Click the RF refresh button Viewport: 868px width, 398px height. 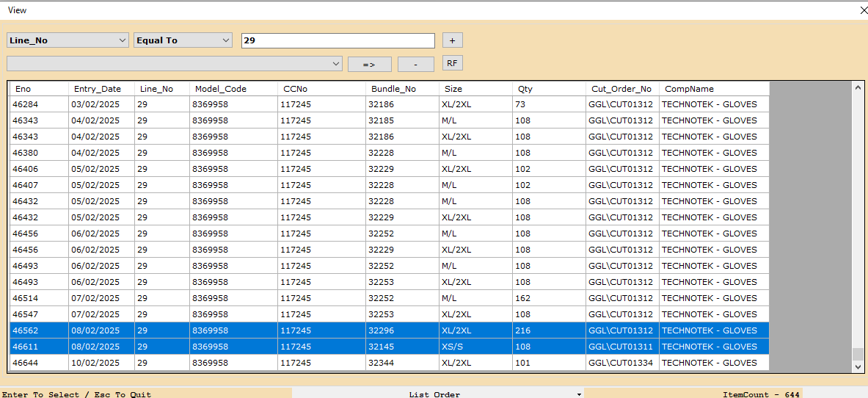pos(452,63)
